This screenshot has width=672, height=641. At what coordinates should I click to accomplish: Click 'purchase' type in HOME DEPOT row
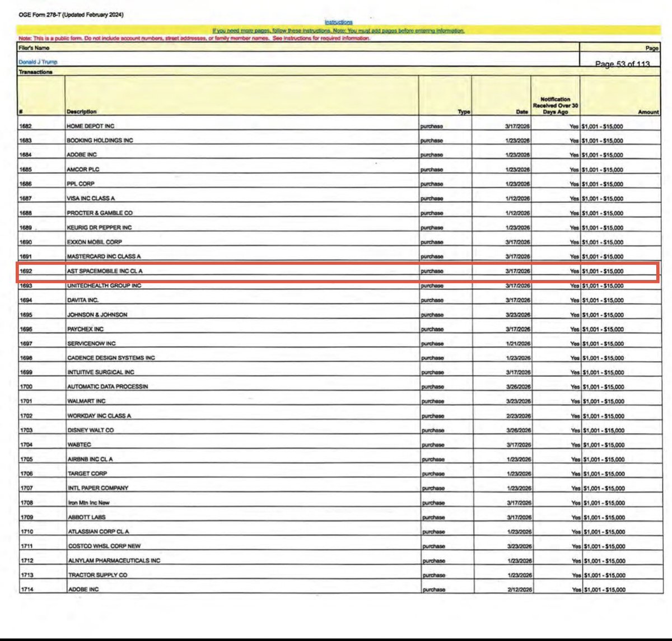pos(431,127)
